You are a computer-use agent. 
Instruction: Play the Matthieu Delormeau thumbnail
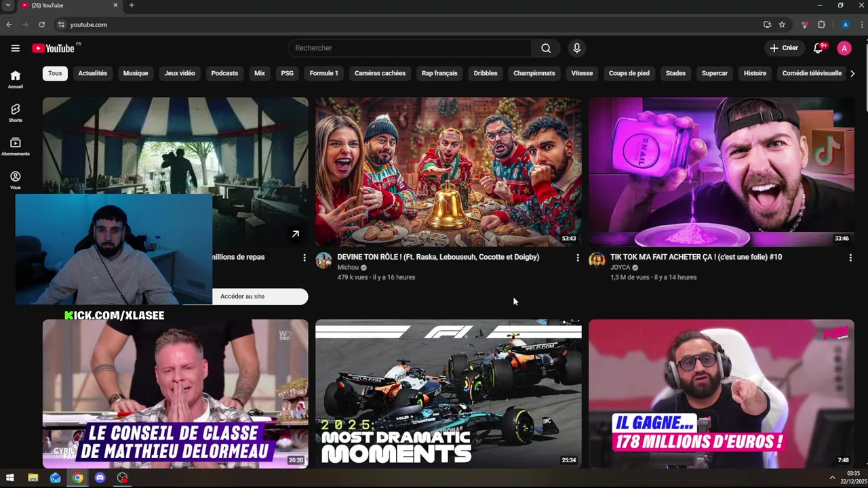point(175,394)
